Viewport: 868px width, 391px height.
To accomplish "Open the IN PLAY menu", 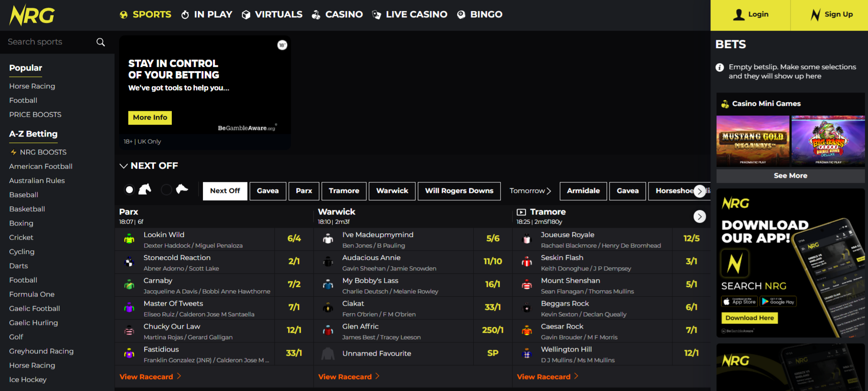I will tap(207, 15).
